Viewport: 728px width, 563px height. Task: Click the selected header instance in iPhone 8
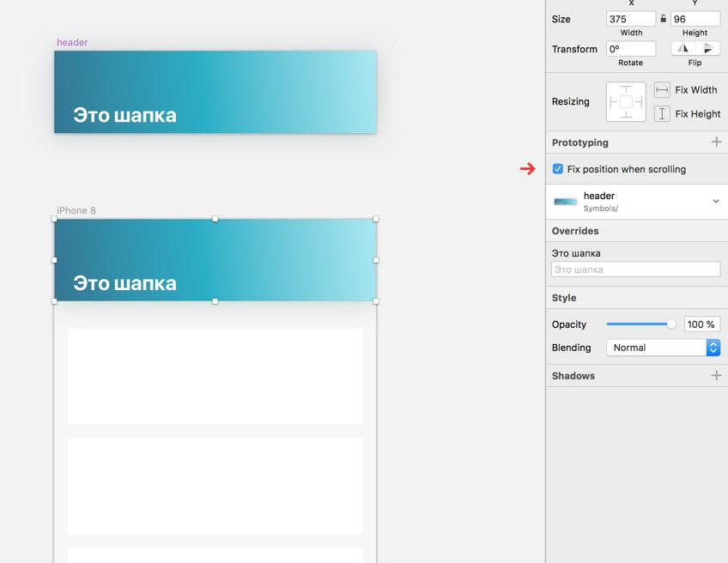pyautogui.click(x=215, y=260)
